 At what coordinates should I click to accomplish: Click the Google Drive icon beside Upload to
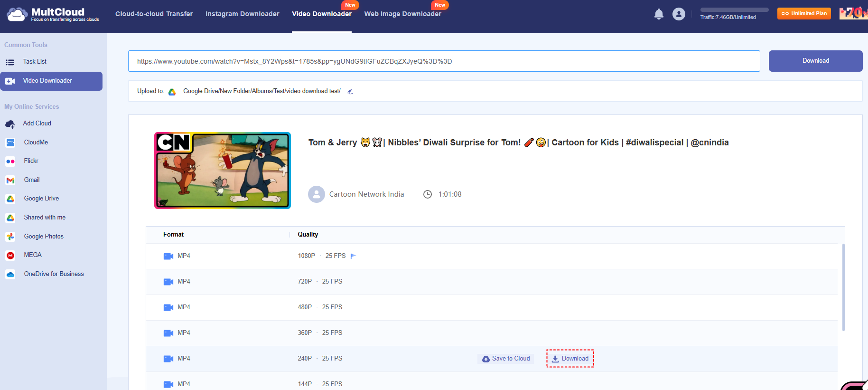172,91
